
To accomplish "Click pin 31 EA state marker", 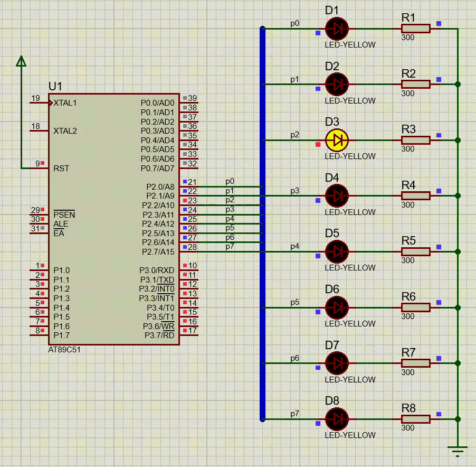I will point(43,228).
